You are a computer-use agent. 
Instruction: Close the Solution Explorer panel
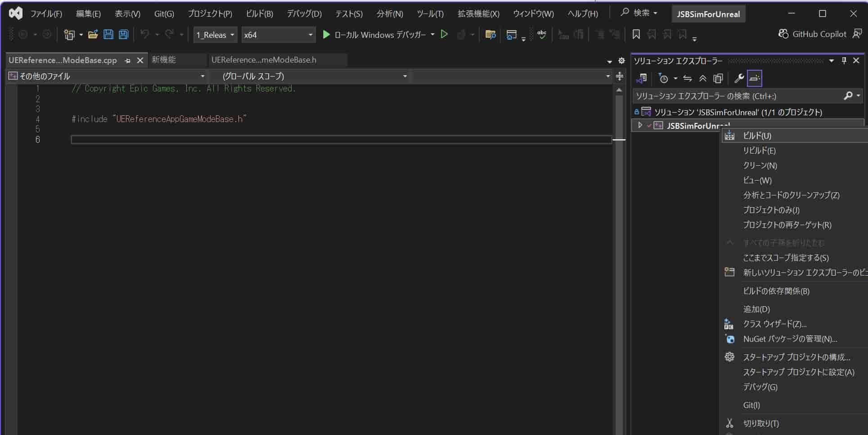pyautogui.click(x=856, y=60)
